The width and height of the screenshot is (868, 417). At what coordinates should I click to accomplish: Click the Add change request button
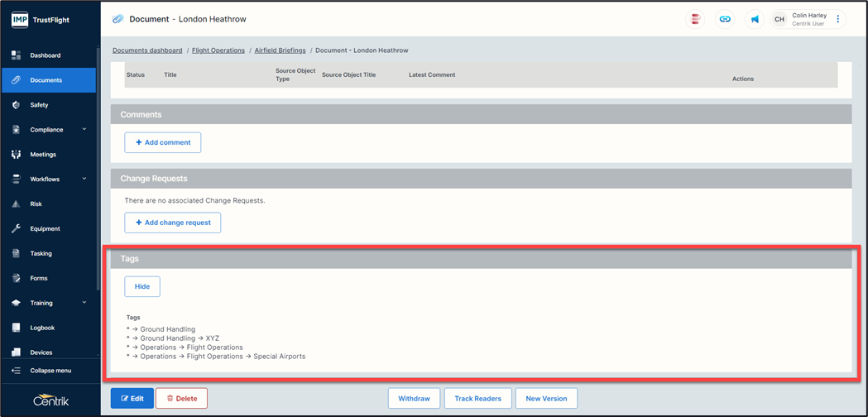click(x=173, y=223)
